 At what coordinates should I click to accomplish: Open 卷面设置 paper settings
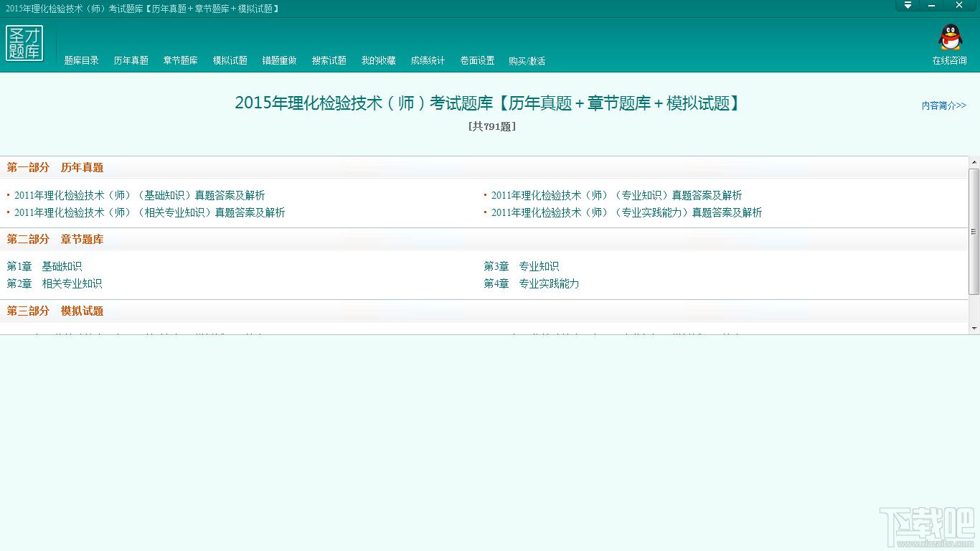[478, 61]
